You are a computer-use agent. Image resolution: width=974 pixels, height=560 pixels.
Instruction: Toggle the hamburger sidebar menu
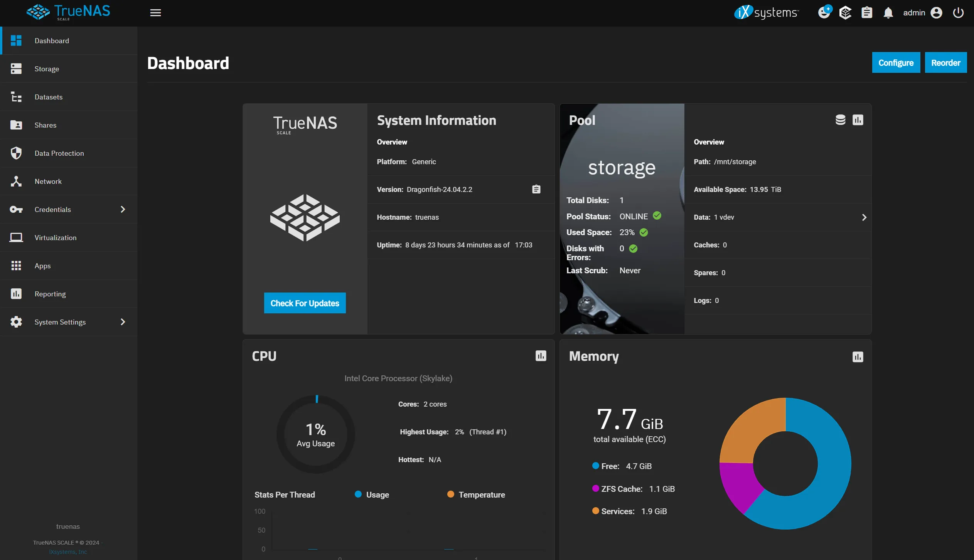[155, 13]
